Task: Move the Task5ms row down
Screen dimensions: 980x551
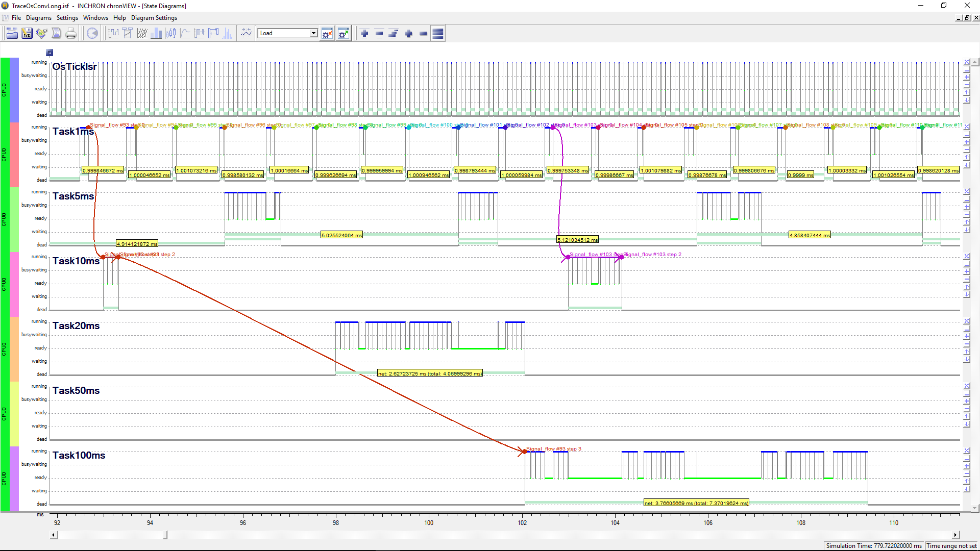Action: (x=967, y=230)
